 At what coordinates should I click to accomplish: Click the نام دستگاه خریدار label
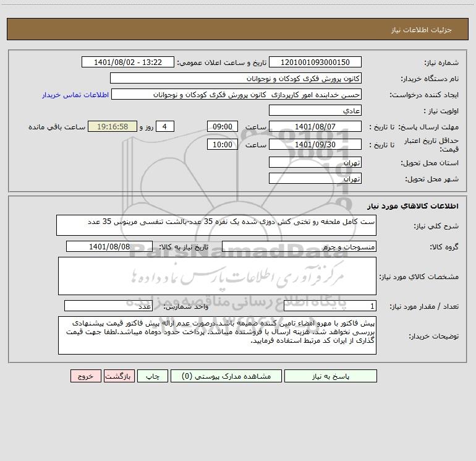[x=430, y=79]
